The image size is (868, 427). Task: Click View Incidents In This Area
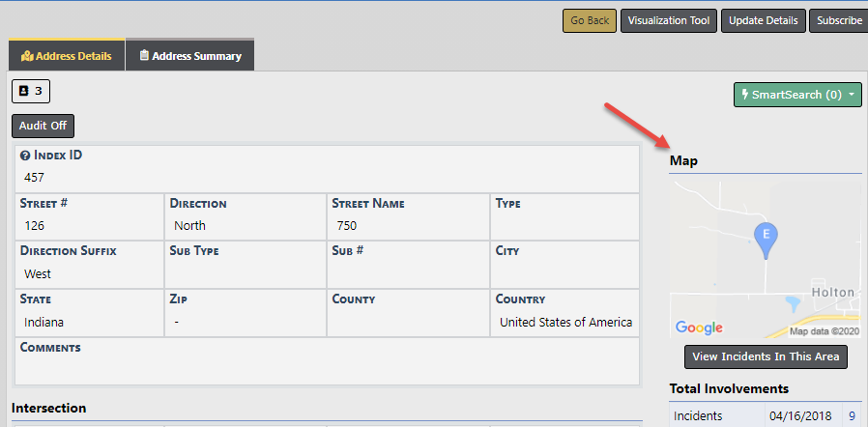click(766, 356)
